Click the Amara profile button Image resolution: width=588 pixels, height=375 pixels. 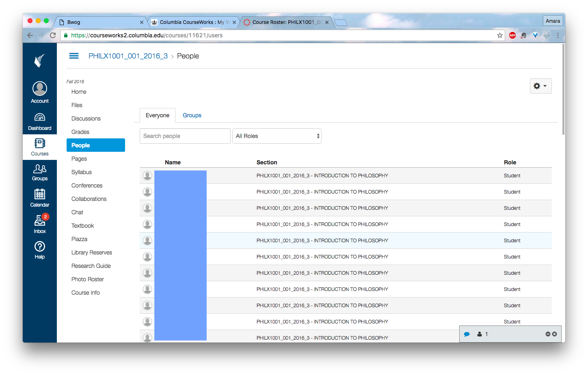pyautogui.click(x=553, y=21)
